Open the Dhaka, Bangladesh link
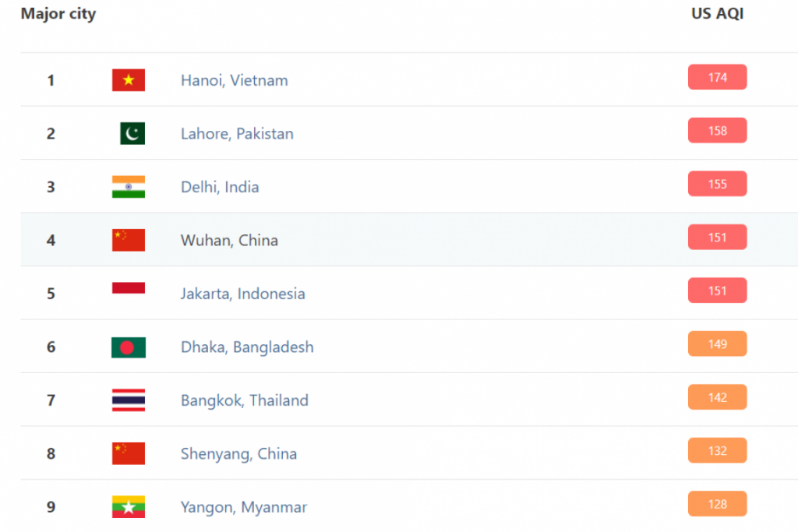This screenshot has width=798, height=532. point(247,347)
